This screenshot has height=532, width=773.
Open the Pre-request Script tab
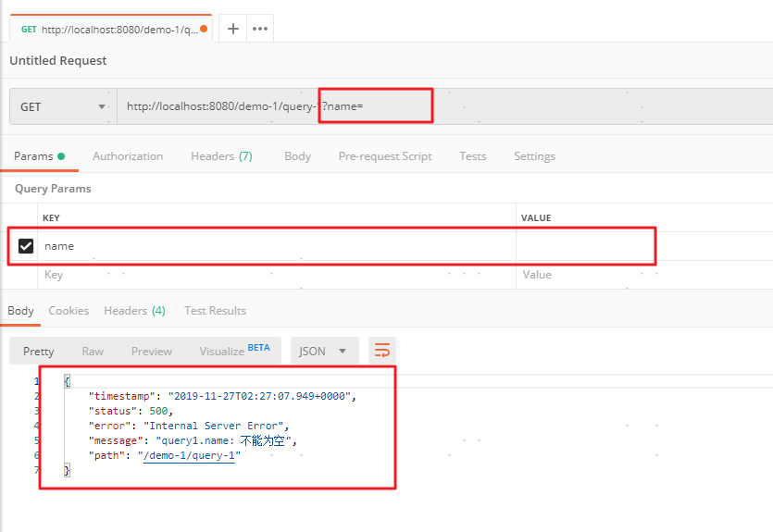pos(385,156)
